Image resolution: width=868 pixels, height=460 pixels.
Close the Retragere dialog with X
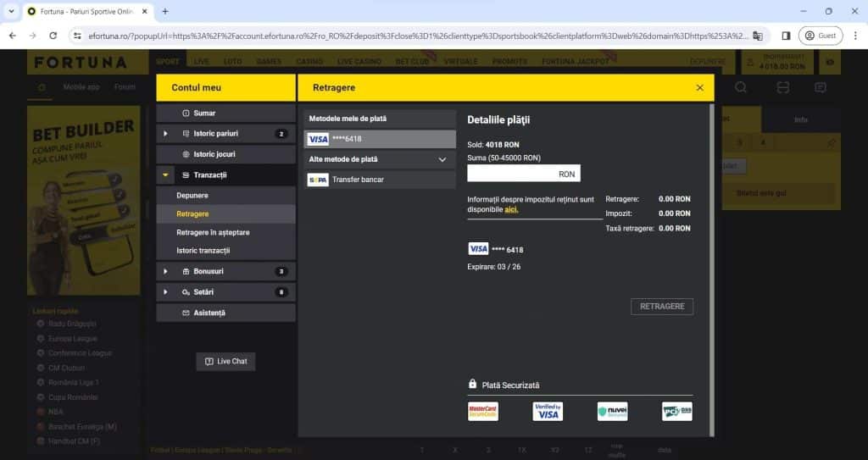tap(699, 88)
